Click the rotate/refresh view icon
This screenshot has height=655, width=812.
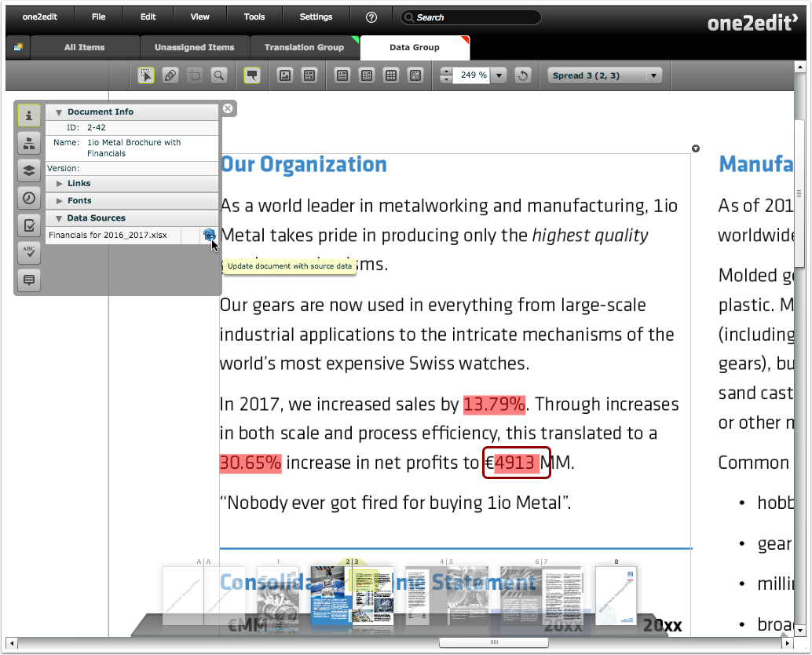523,75
